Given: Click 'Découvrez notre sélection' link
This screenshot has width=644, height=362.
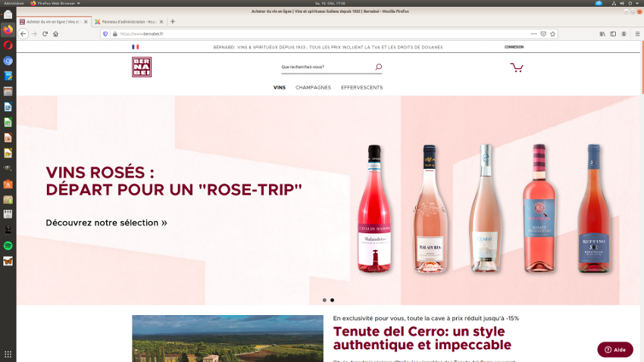Looking at the screenshot, I should click(106, 223).
